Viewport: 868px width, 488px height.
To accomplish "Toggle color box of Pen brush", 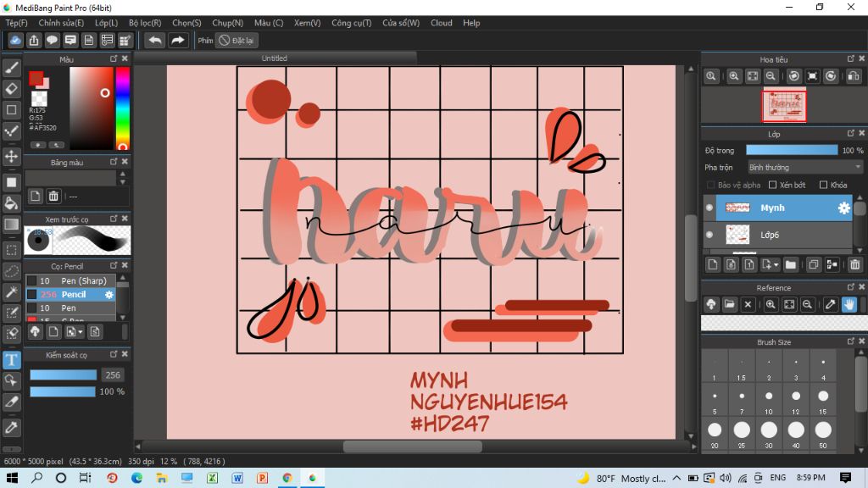I will [x=32, y=308].
